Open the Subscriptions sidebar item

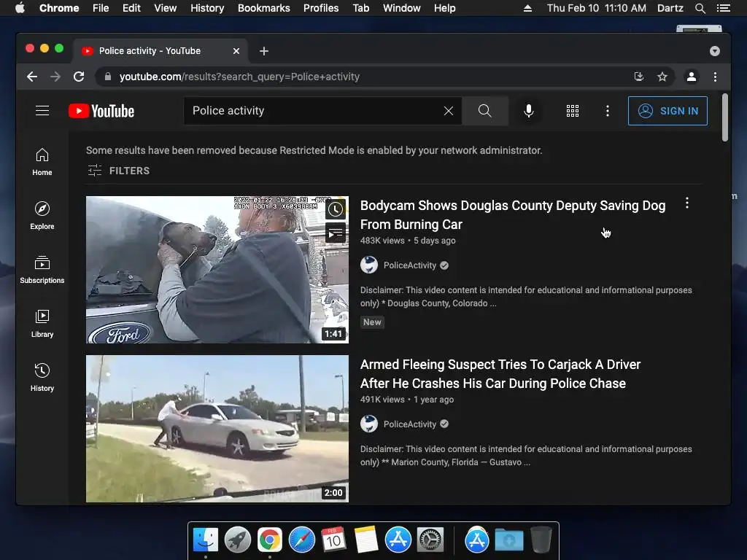[x=42, y=270]
